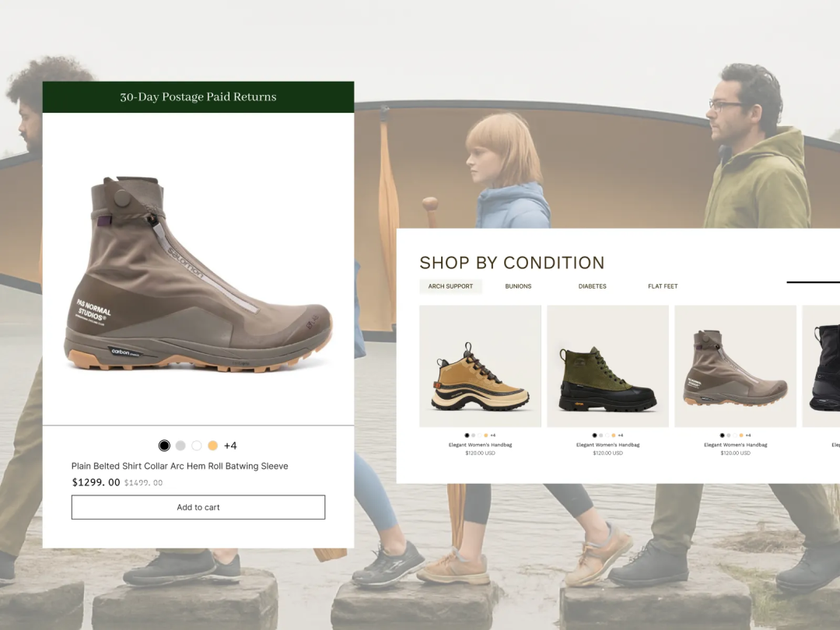Switch to the Flat Feet tab
Viewport: 840px width, 630px height.
pyautogui.click(x=663, y=286)
